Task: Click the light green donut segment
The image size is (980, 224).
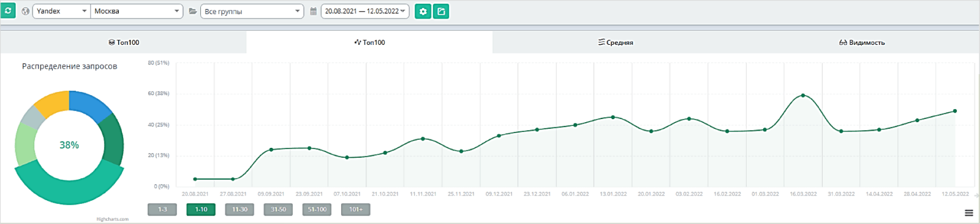Action: pyautogui.click(x=25, y=144)
